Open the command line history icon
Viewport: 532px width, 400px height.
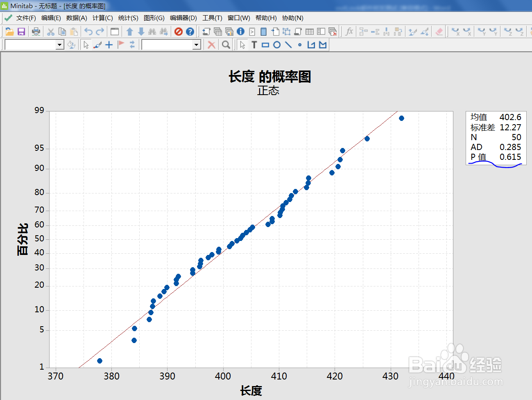(252, 32)
